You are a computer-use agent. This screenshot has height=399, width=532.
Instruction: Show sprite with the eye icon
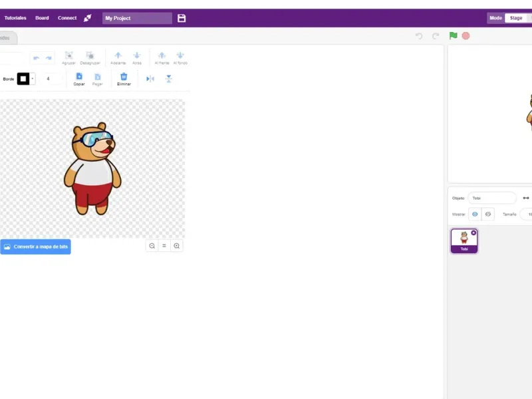(x=475, y=214)
